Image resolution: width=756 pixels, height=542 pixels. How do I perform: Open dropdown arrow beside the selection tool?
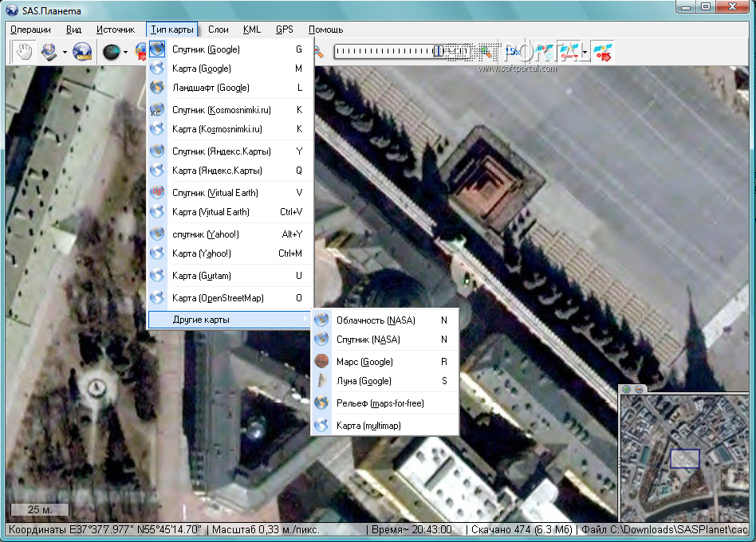pos(65,53)
